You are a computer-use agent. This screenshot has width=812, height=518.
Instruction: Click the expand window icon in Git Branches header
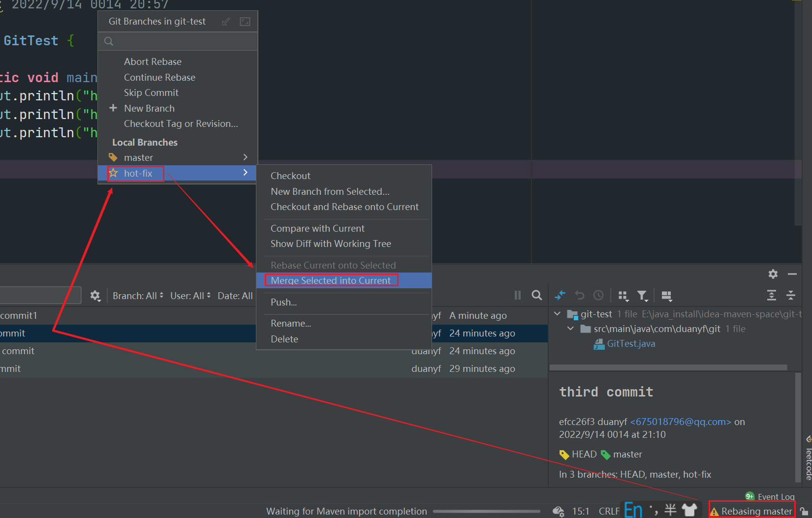245,22
